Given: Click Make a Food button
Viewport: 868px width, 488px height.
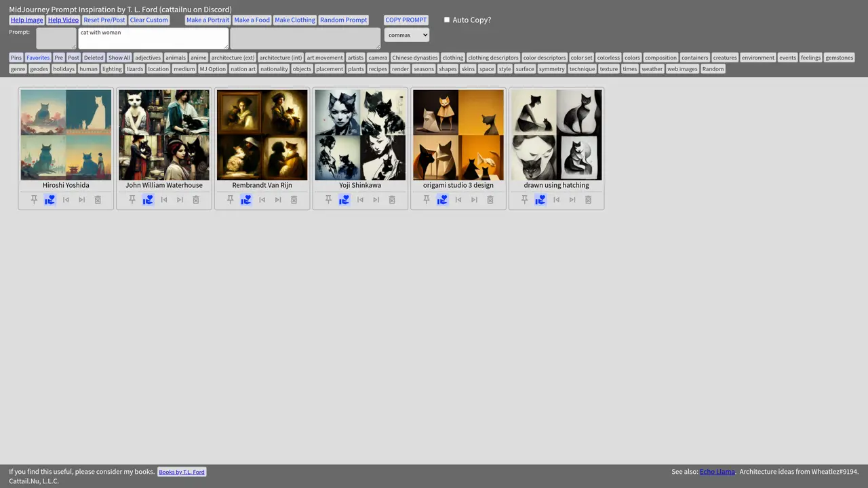Looking at the screenshot, I should [252, 20].
